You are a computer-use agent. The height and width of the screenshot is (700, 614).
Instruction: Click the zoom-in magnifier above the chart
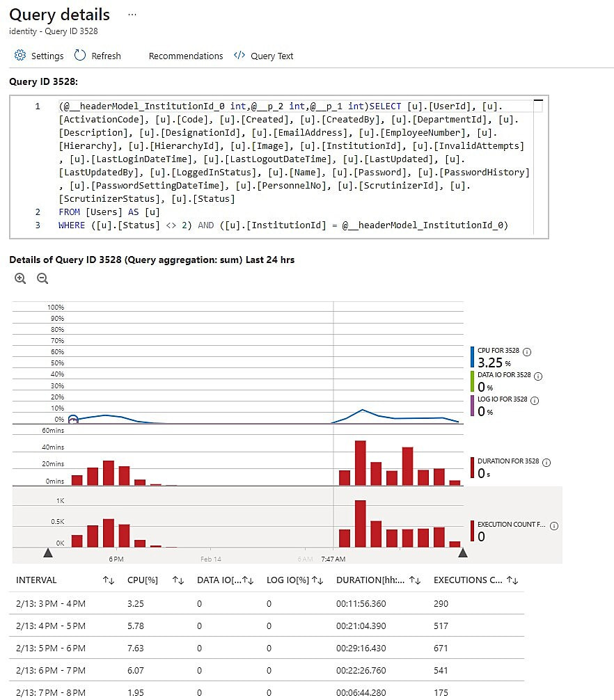(19, 278)
